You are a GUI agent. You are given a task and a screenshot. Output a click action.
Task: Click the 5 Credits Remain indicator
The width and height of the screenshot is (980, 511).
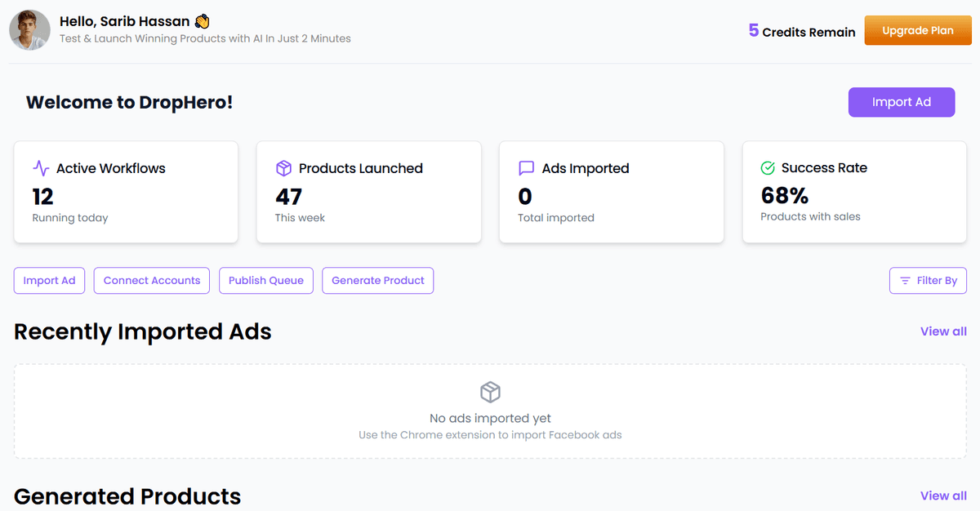tap(802, 31)
